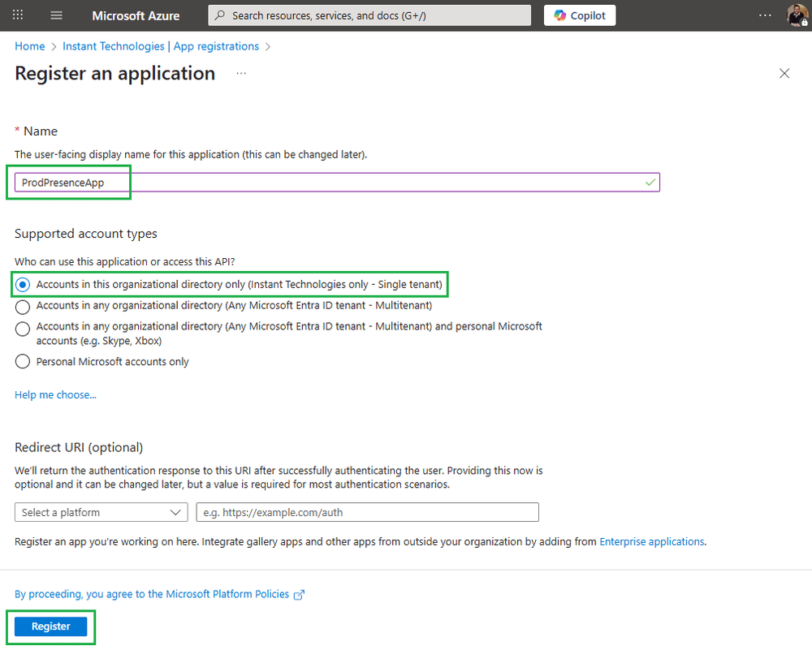Open ellipsis menu beside Register an application title
The height and width of the screenshot is (650, 812).
click(x=241, y=74)
